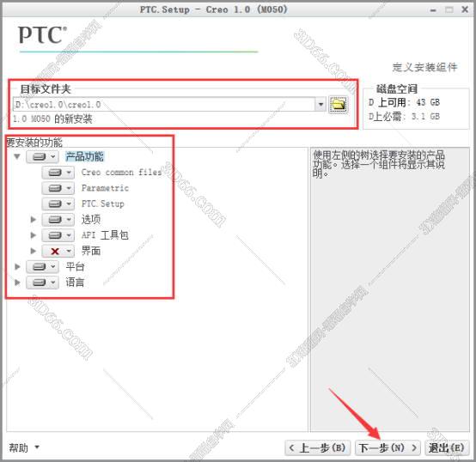Screen dimensions: 476x462
Task: Expand the 语言 tree node
Action: click(x=17, y=283)
